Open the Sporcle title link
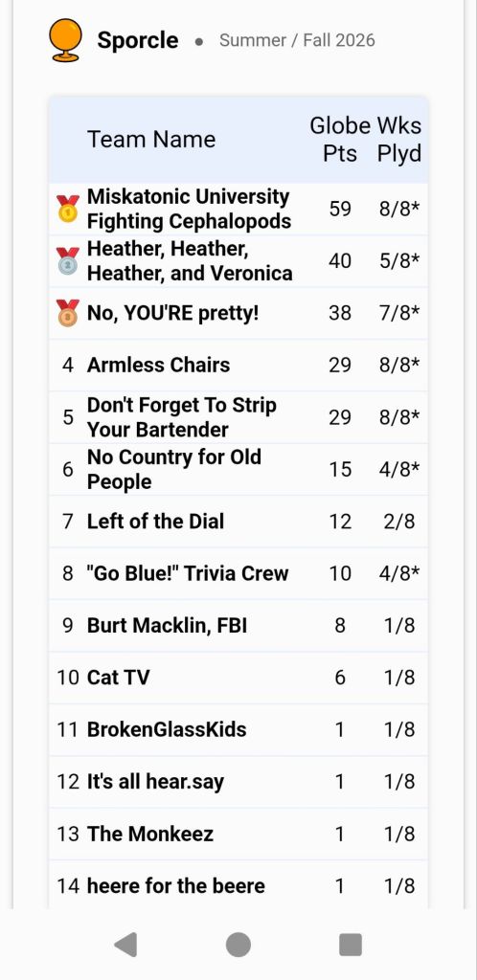Viewport: 477px width, 980px height. 138,40
